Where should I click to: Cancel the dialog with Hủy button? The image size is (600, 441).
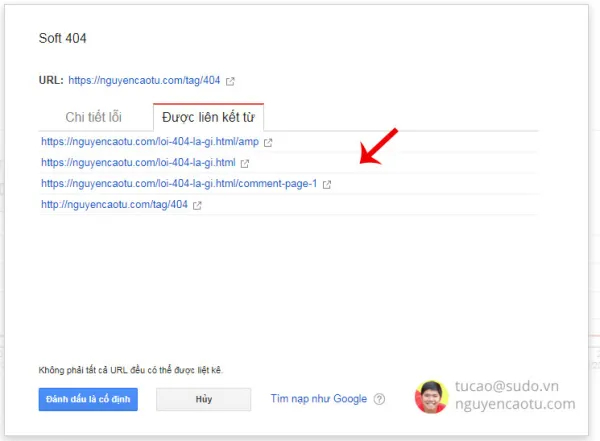[x=204, y=399]
